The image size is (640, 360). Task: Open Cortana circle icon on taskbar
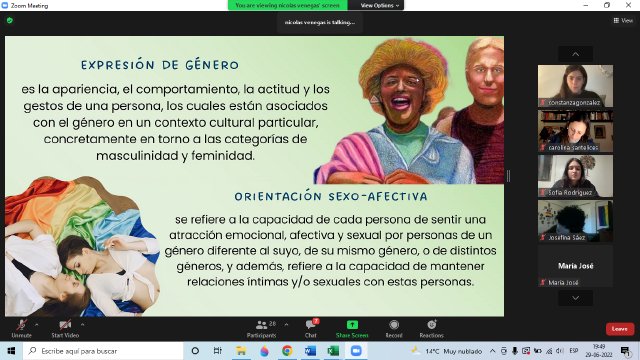[195, 351]
